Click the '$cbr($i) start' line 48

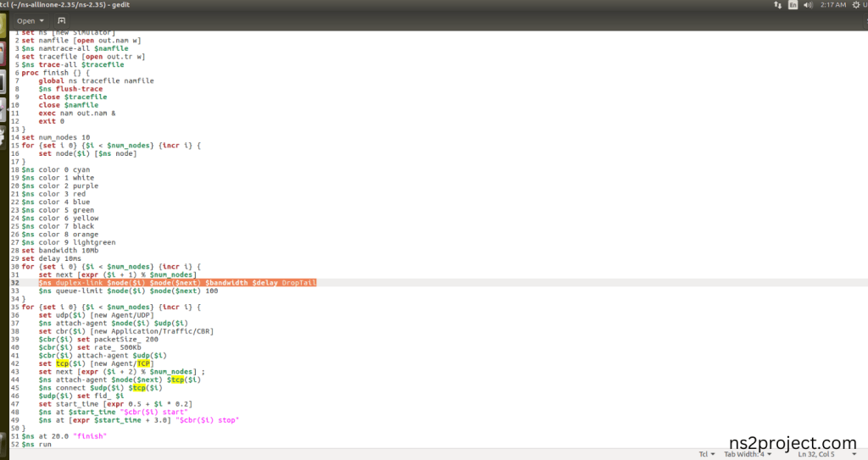[x=114, y=413]
